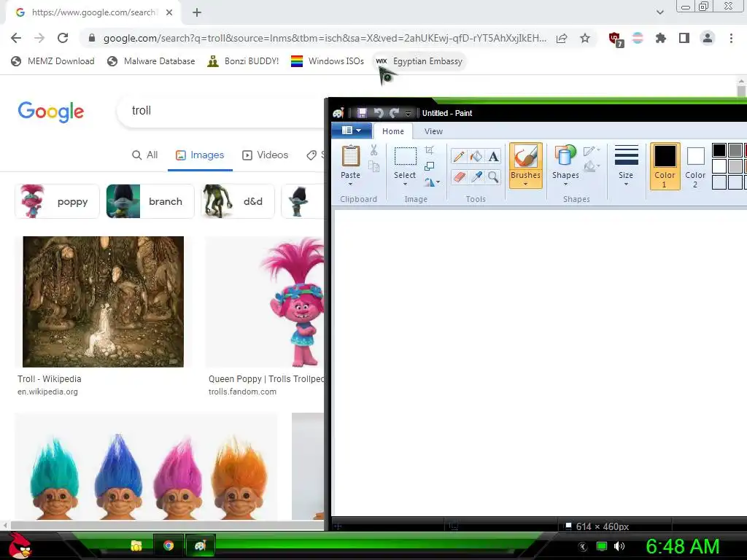Open MEMZ Download bookmark
Viewport: 747px width, 560px height.
click(53, 61)
